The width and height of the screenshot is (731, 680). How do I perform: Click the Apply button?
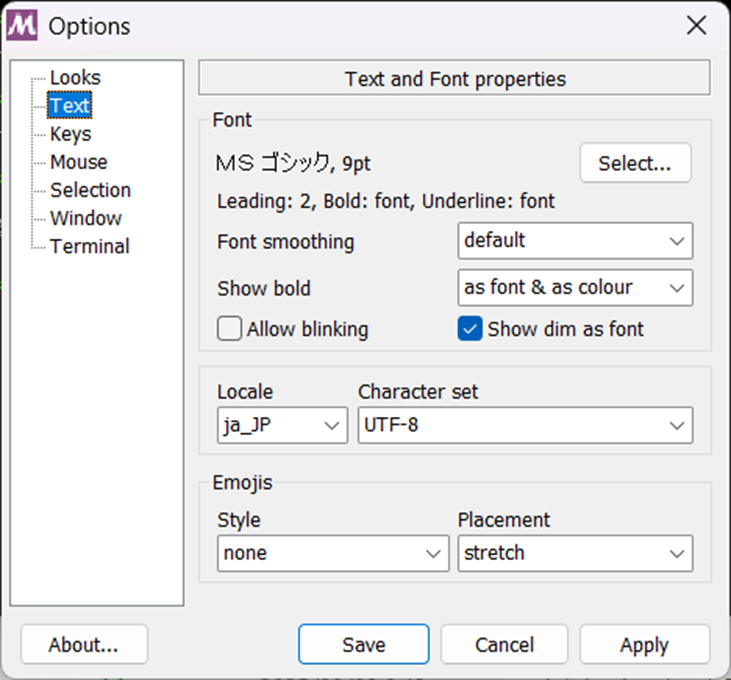(645, 645)
